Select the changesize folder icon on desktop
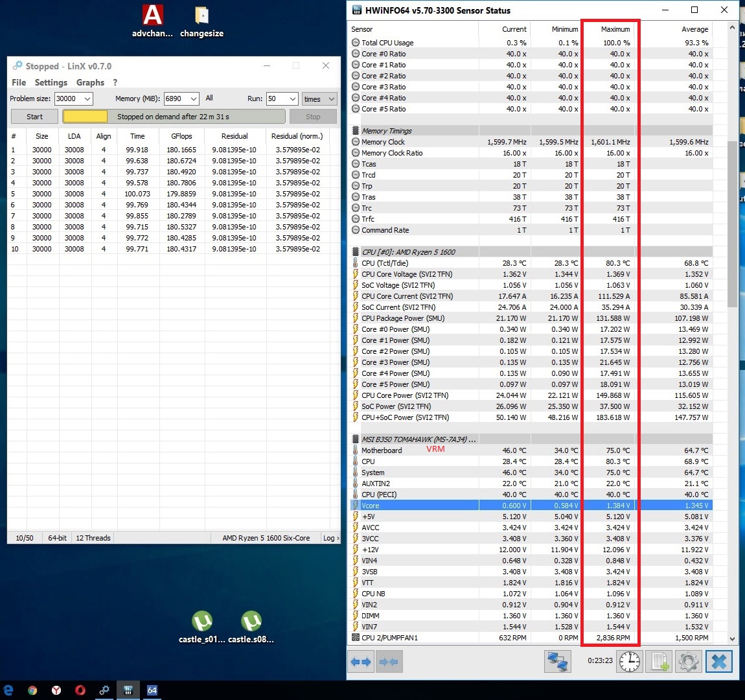 pos(201,21)
